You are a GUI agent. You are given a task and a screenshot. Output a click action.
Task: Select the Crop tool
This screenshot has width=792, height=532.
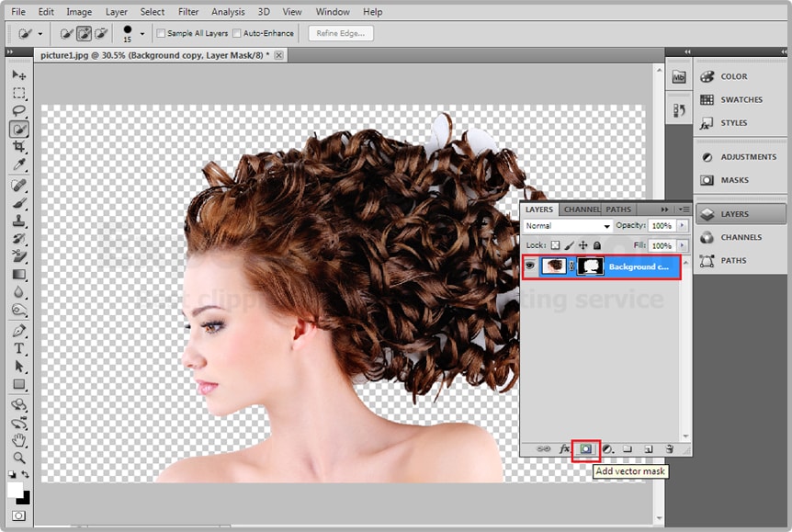19,147
